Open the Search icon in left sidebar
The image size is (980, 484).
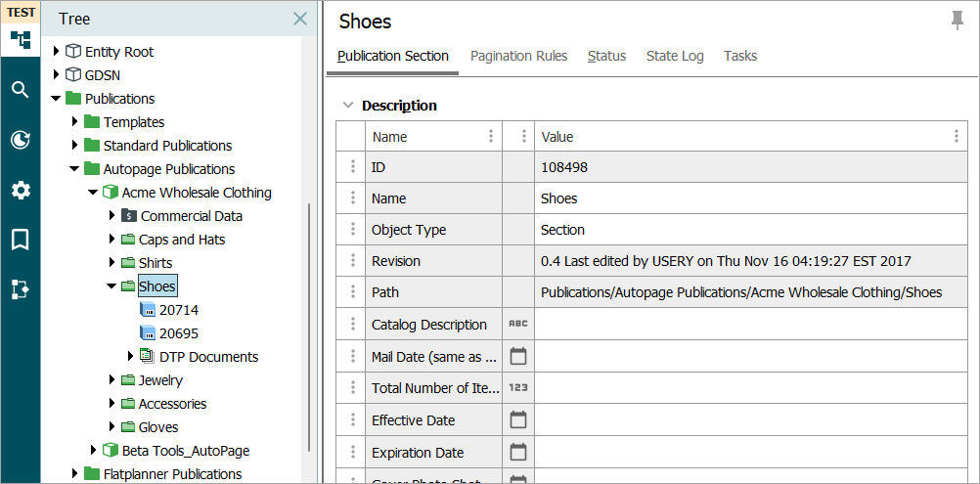[20, 90]
